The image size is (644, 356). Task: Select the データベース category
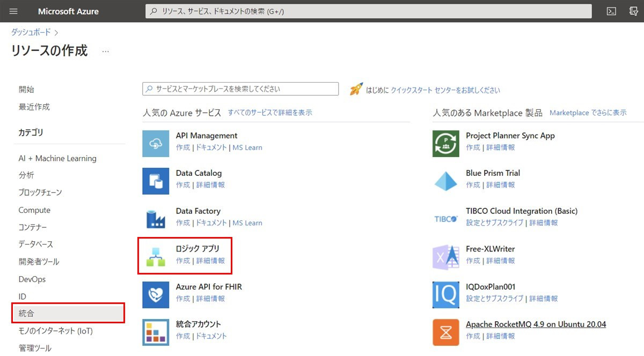click(x=36, y=244)
